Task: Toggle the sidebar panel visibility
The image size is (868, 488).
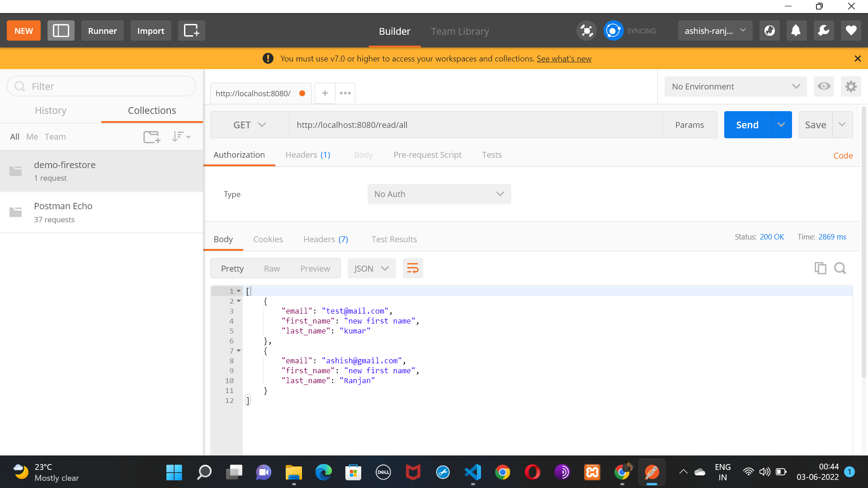Action: [61, 31]
